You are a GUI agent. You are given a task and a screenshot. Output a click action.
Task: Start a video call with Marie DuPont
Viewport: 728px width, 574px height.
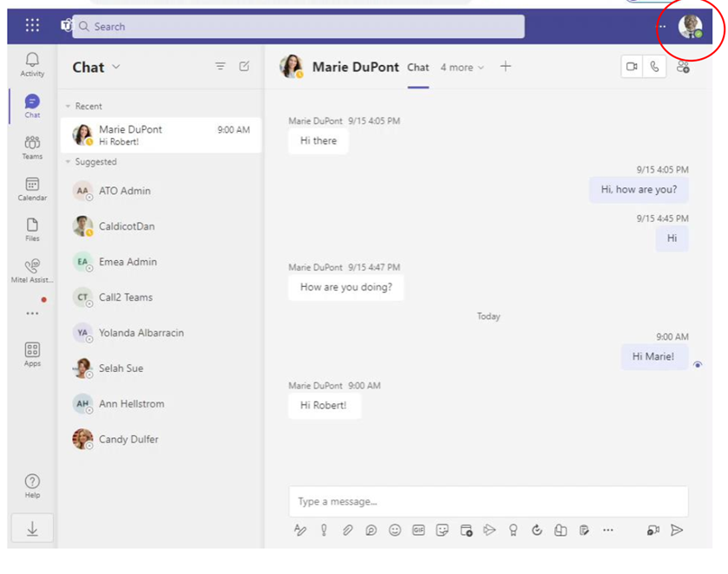tap(632, 66)
